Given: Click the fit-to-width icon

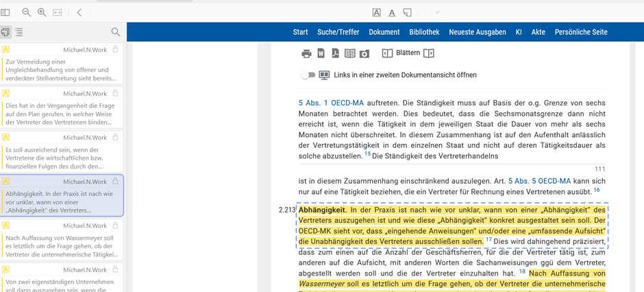Looking at the screenshot, I should 58,13.
